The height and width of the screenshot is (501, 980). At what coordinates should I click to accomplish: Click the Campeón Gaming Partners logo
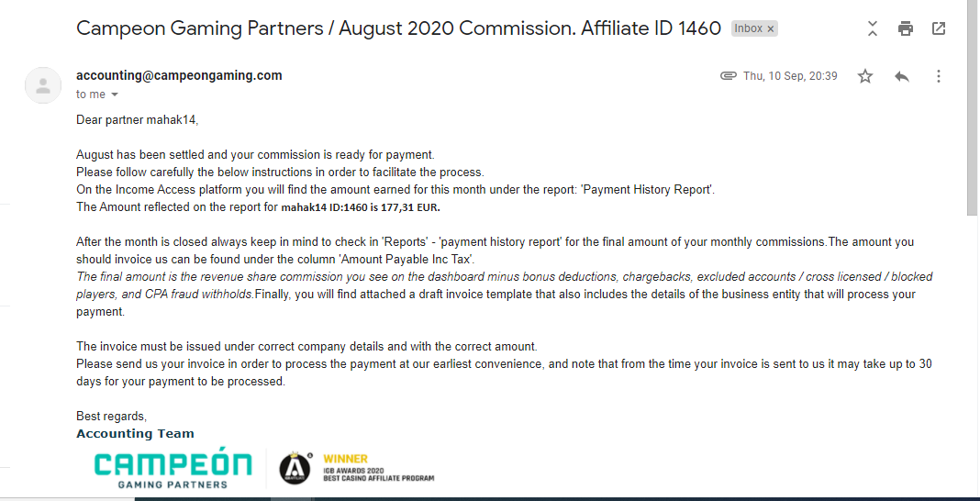[x=173, y=469]
